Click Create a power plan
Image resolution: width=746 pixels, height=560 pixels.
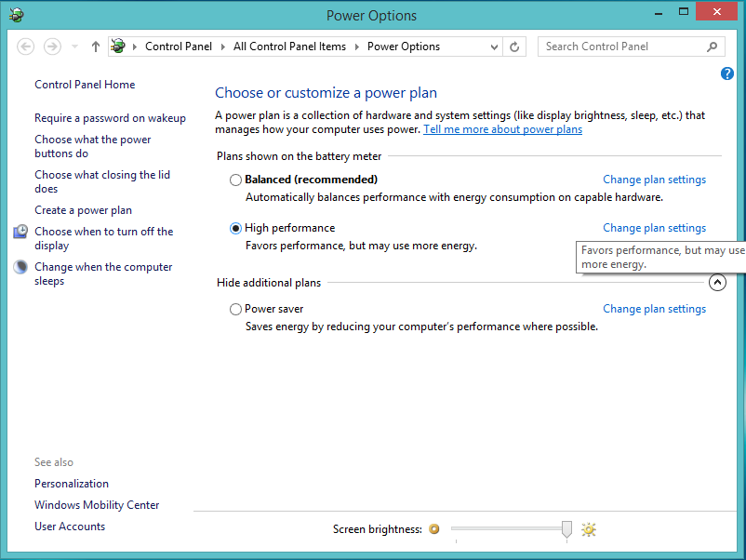click(84, 210)
